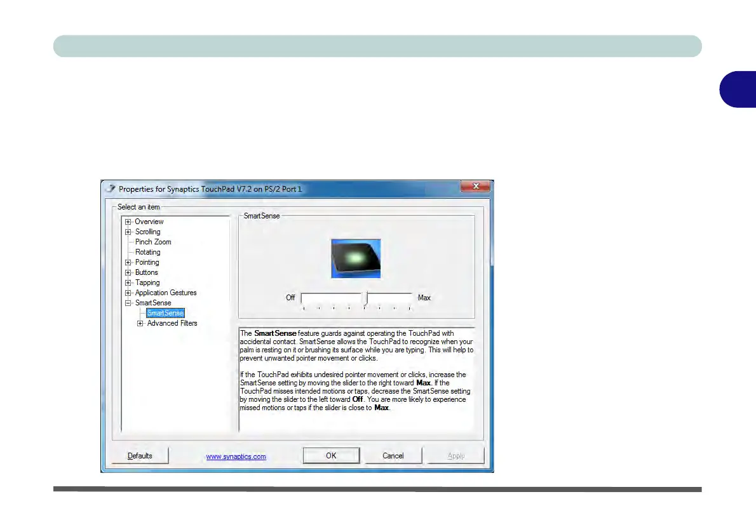Click the TouchPad preview image
Image resolution: width=756 pixels, height=532 pixels.
(356, 258)
